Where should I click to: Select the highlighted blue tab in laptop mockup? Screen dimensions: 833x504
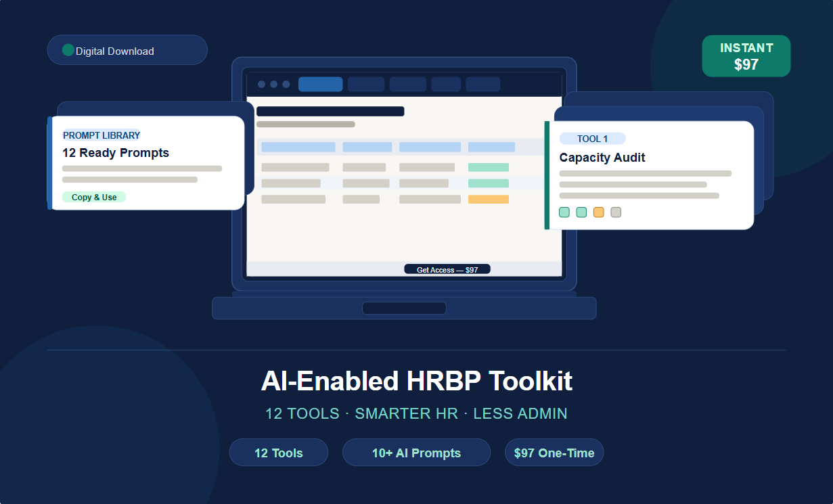pyautogui.click(x=321, y=85)
